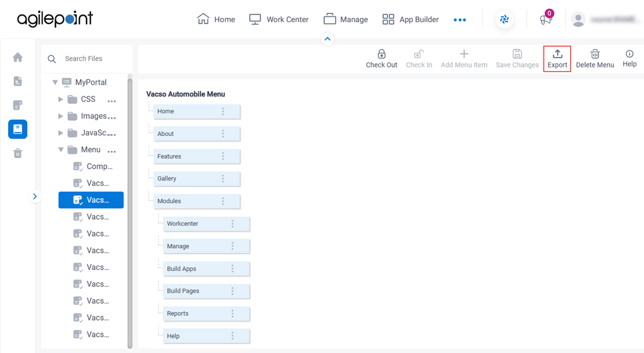Select the Home menu item box
644x353 pixels.
(197, 111)
